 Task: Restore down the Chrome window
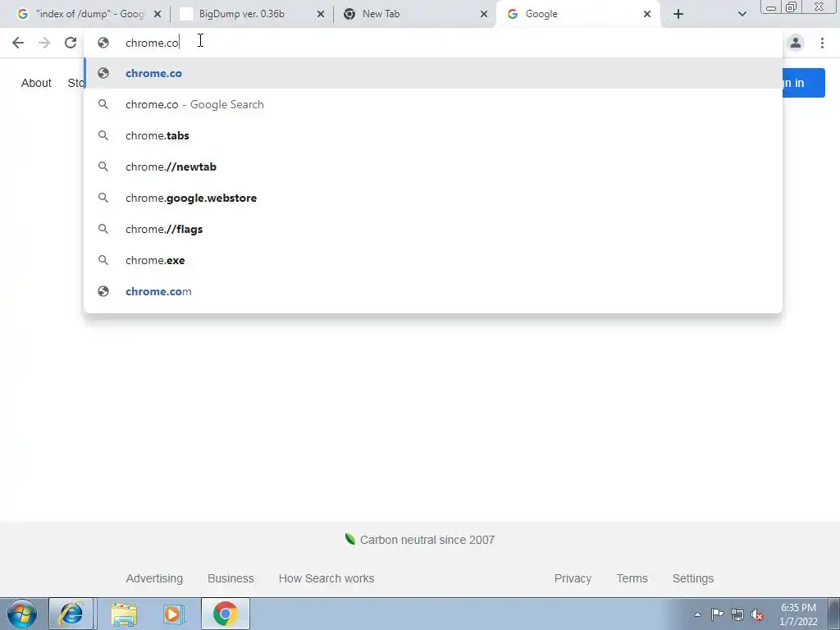pos(792,7)
